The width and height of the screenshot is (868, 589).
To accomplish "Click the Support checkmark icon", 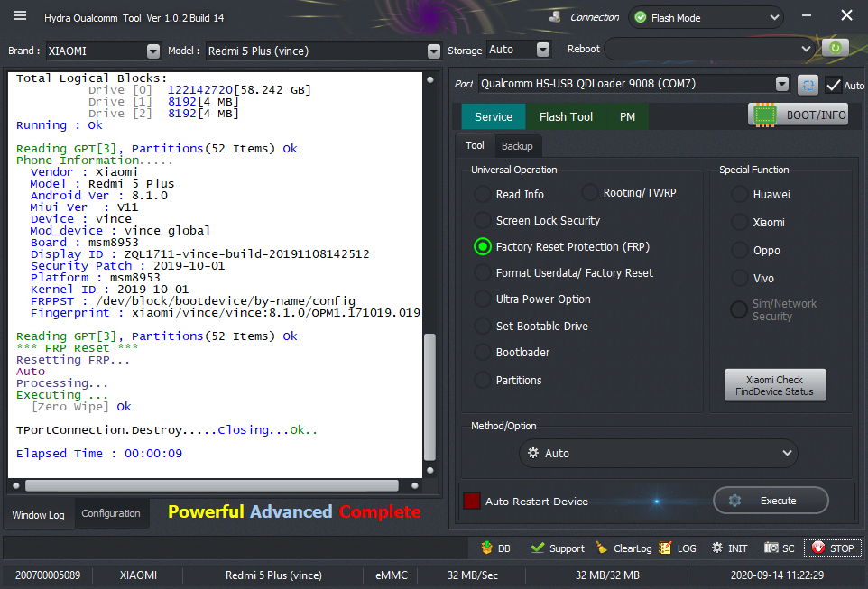I will coord(537,548).
